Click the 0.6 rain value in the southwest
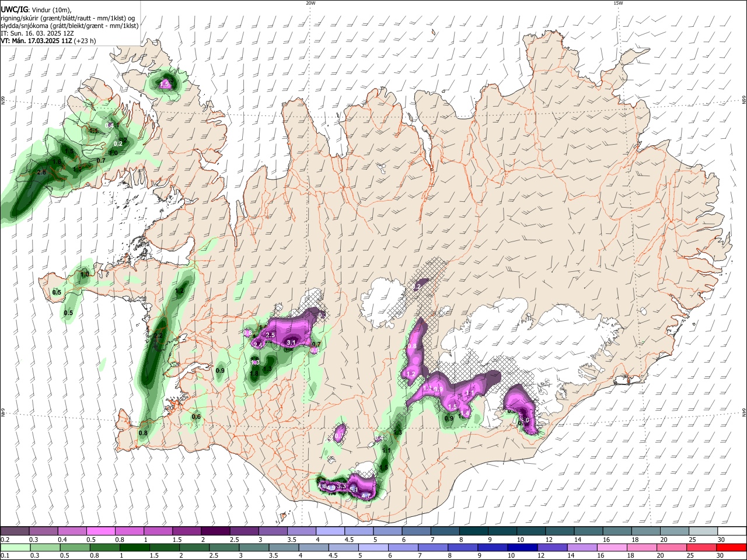This screenshot has height=560, width=747. click(x=196, y=416)
